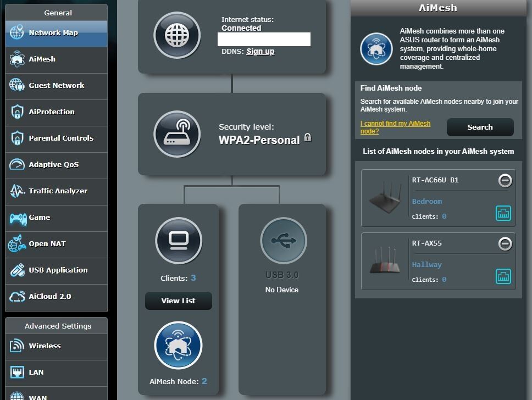Click the WPA2-Personal security text

coord(259,140)
